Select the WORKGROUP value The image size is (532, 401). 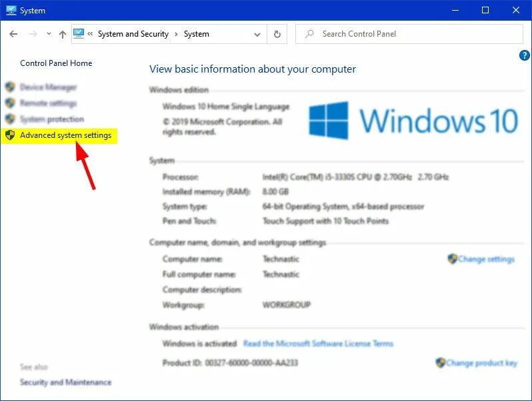(x=287, y=304)
